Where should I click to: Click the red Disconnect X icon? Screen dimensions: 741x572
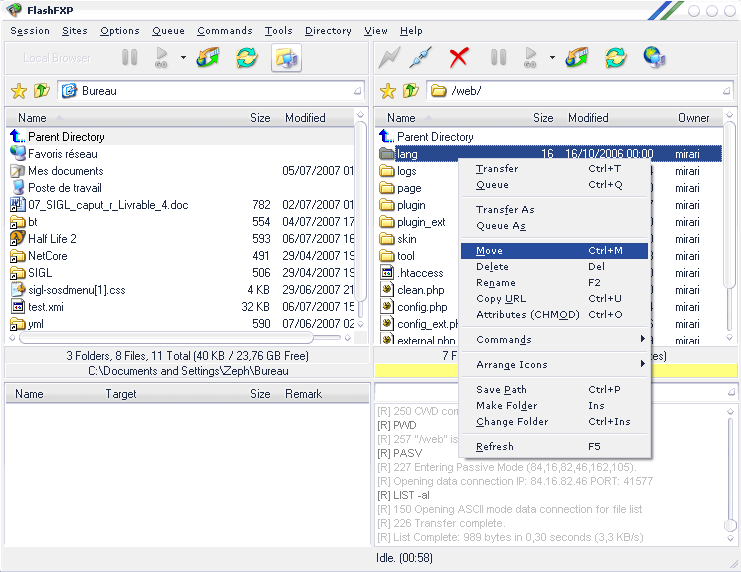459,58
